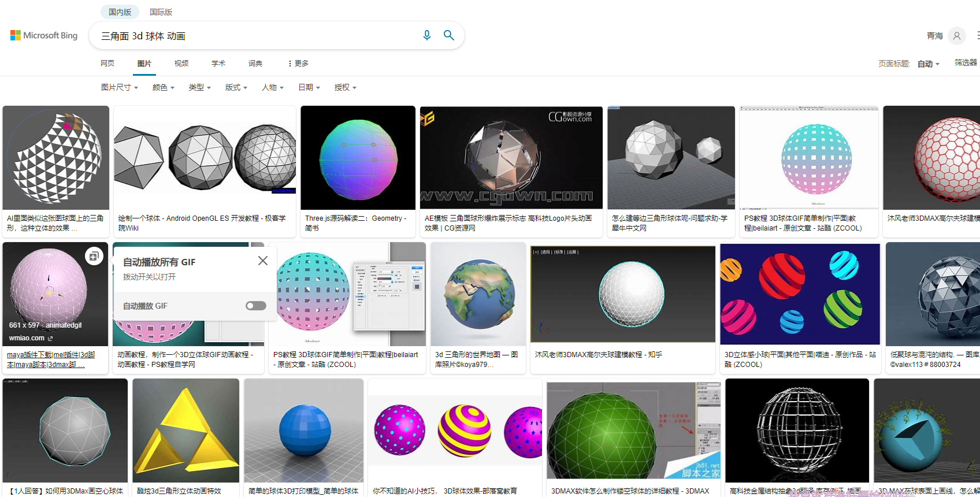The width and height of the screenshot is (980, 497).
Task: Switch to 国内版 version
Action: [120, 12]
